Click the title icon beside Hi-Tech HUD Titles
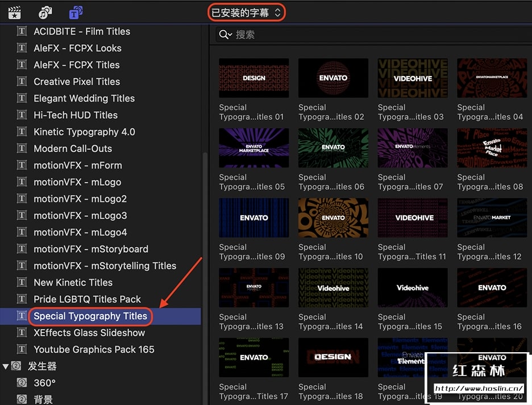 tap(22, 115)
